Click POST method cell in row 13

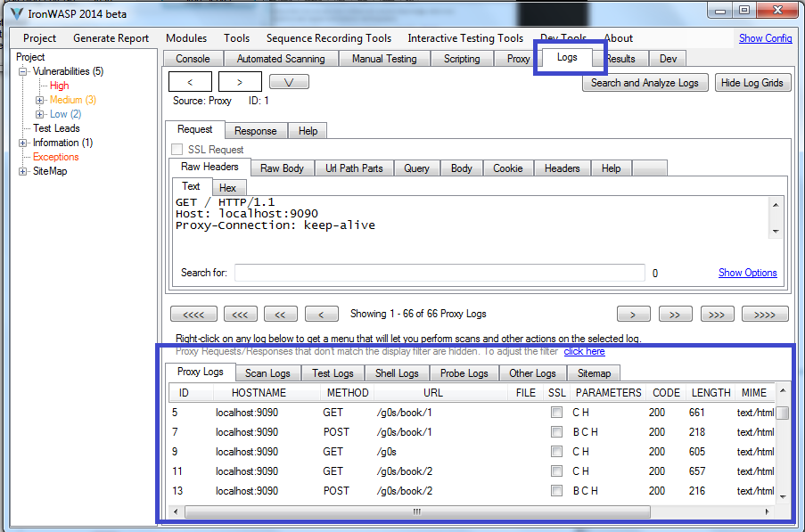point(336,490)
